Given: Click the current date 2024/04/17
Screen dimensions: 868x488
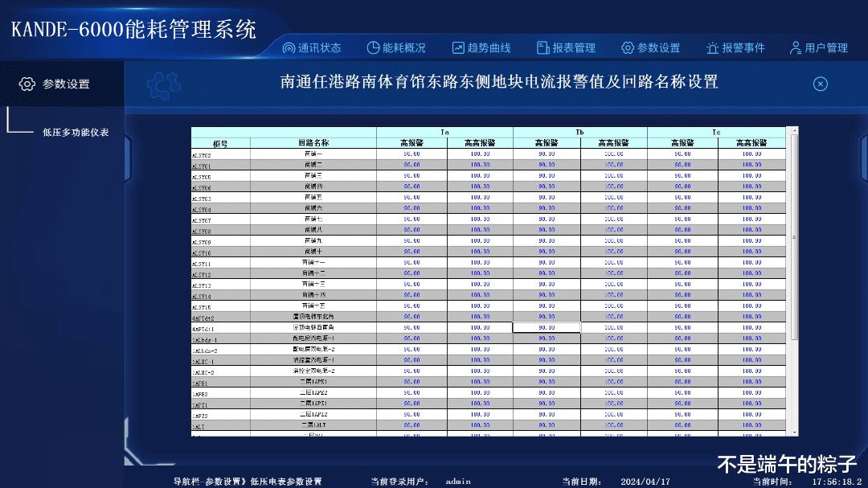Looking at the screenshot, I should pyautogui.click(x=645, y=482).
